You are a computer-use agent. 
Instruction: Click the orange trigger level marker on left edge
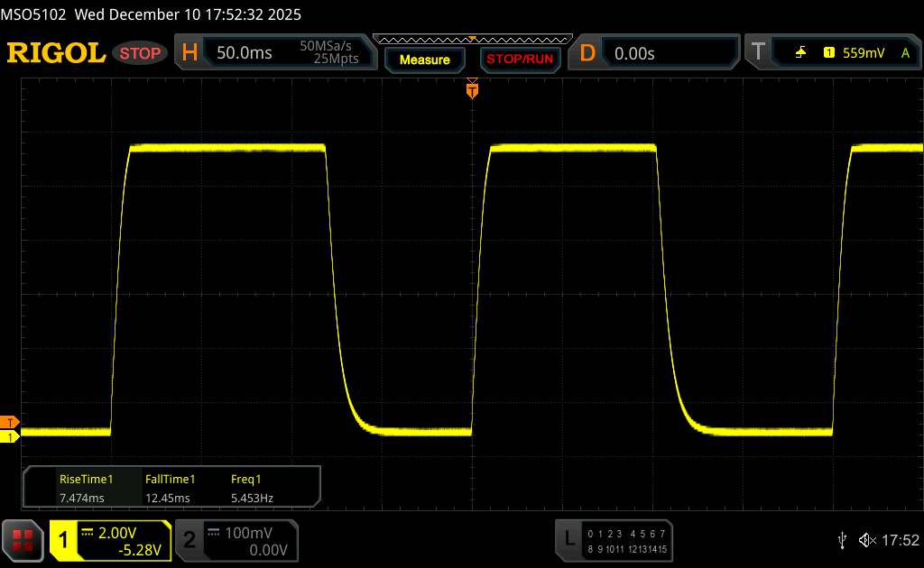(x=10, y=422)
